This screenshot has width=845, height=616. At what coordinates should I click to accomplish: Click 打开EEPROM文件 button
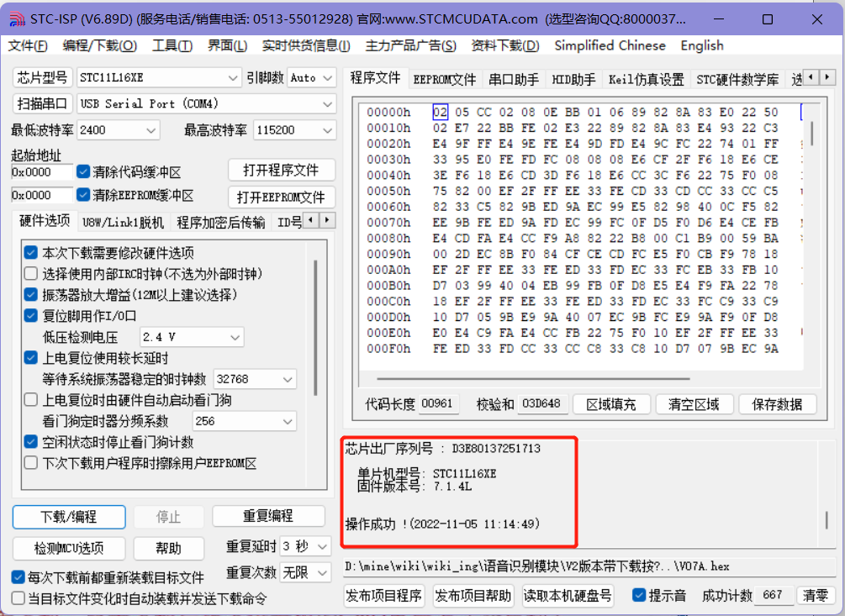coord(282,197)
